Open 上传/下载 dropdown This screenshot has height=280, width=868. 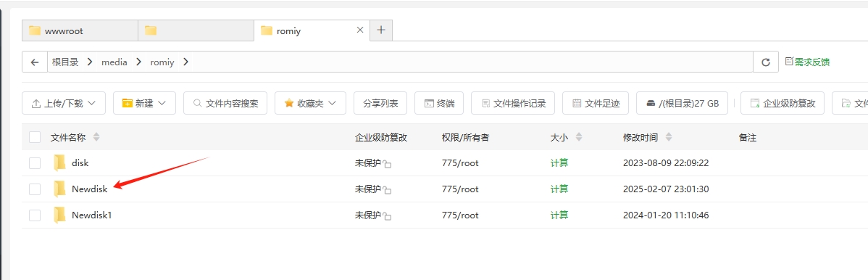tap(64, 103)
